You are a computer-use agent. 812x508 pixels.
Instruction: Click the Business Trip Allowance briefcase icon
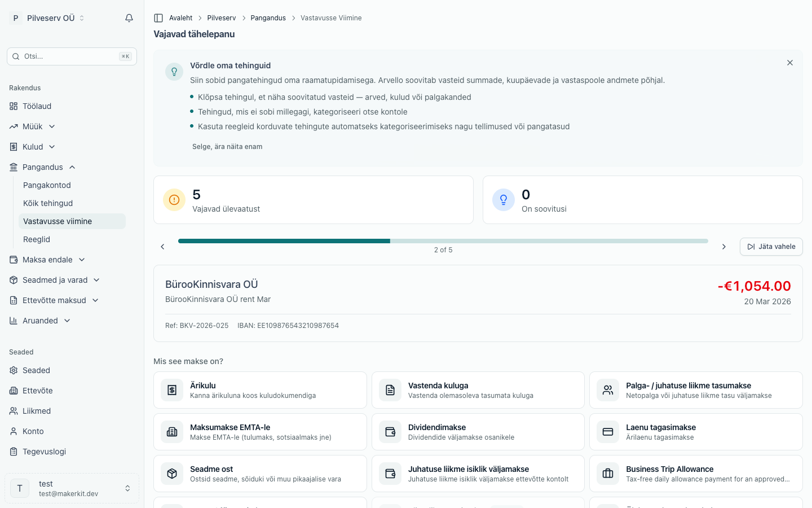(608, 474)
